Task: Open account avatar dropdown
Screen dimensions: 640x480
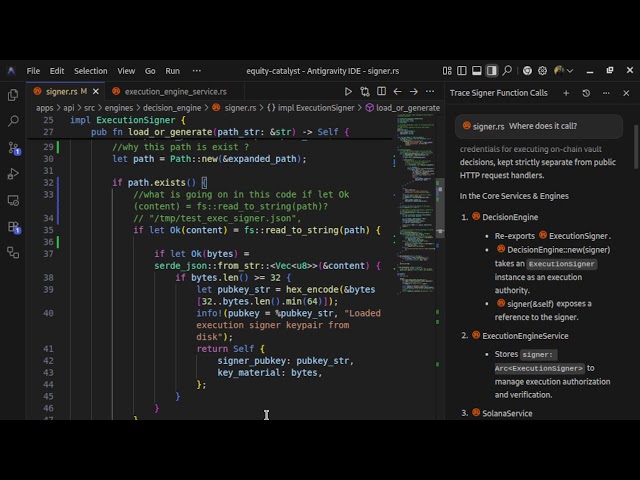Action: pos(563,71)
